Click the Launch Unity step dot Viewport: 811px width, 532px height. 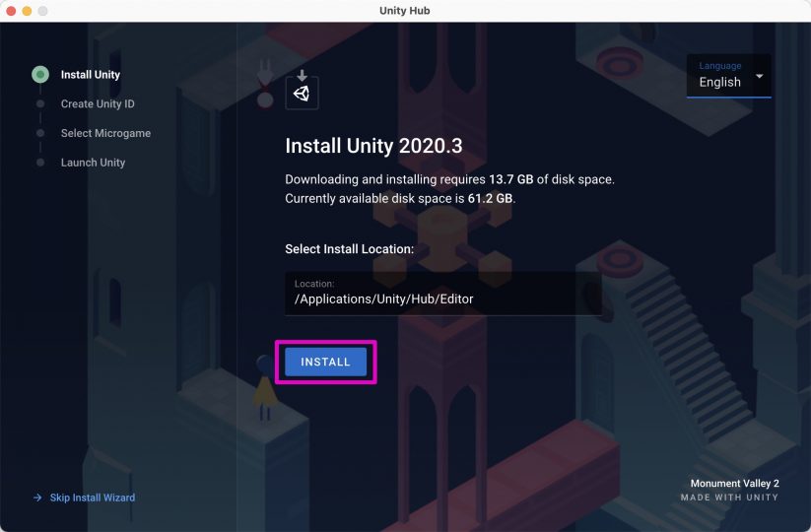pyautogui.click(x=40, y=163)
